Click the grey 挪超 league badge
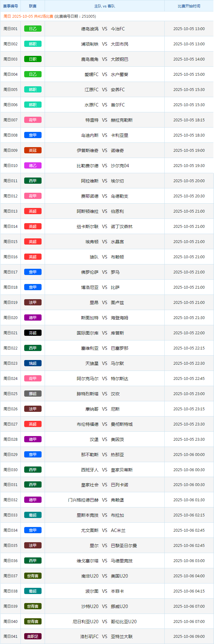The height and width of the screenshot is (644, 214). point(33,394)
